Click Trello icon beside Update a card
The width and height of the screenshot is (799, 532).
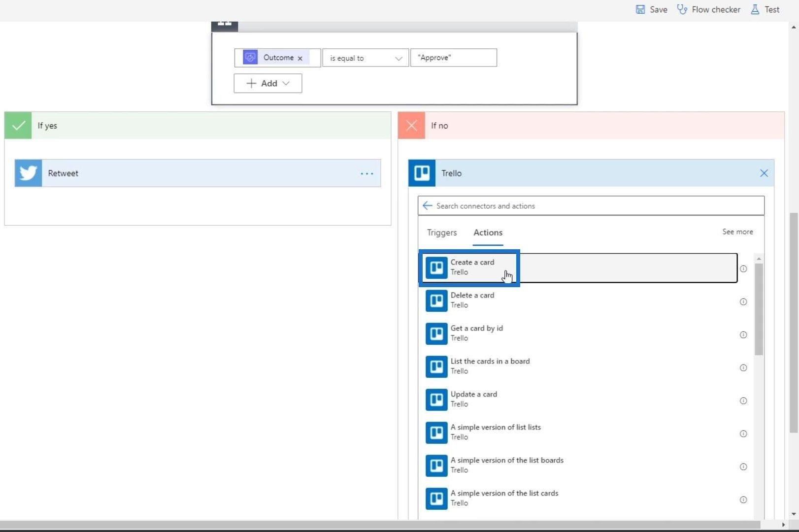436,399
